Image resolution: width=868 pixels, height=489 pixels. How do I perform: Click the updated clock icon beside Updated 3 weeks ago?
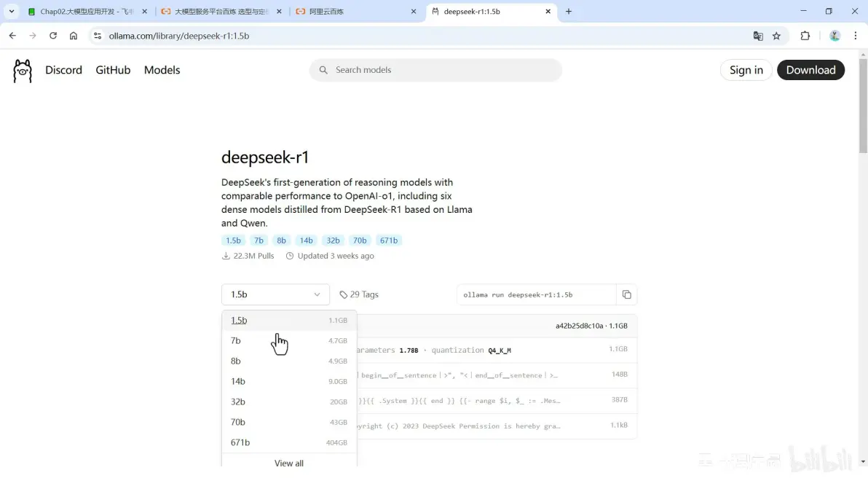click(x=288, y=256)
